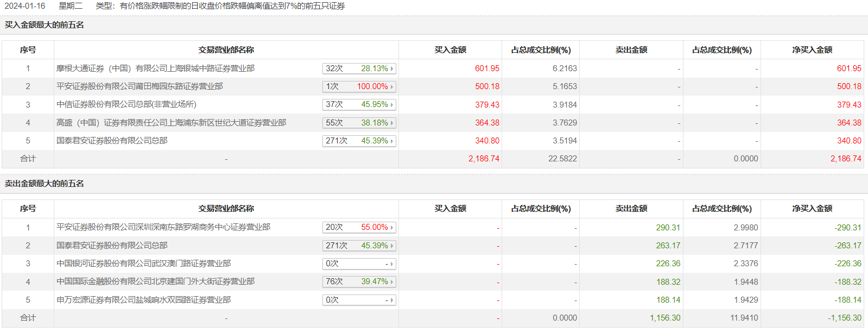The width and height of the screenshot is (868, 332).
Task: Expand 32次 28.13% stats box
Action: tap(359, 68)
